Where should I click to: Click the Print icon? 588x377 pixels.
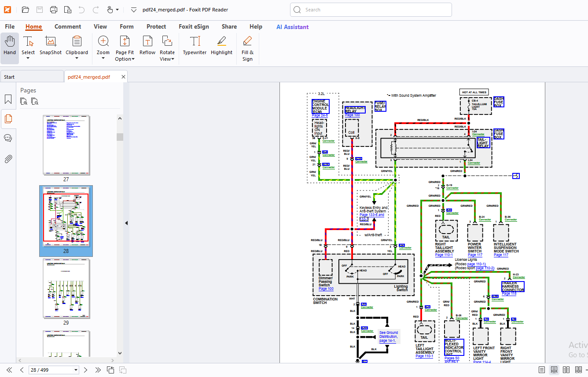tap(54, 10)
